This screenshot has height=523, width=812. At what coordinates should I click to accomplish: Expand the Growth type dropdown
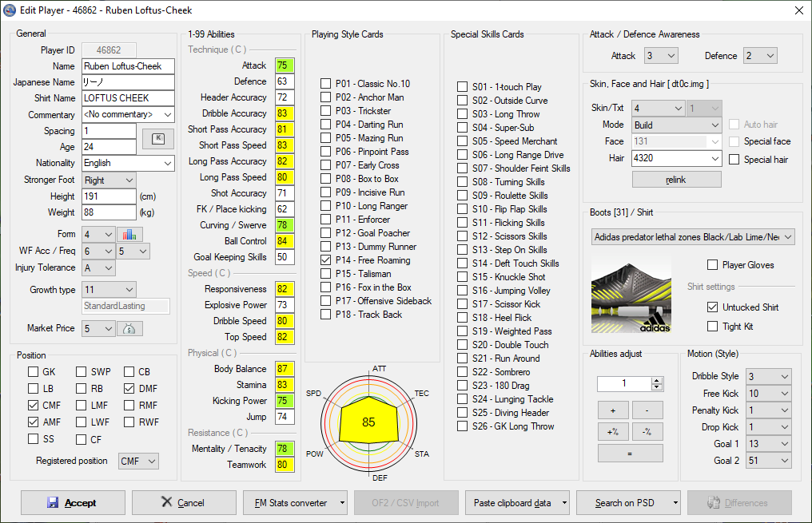(109, 290)
